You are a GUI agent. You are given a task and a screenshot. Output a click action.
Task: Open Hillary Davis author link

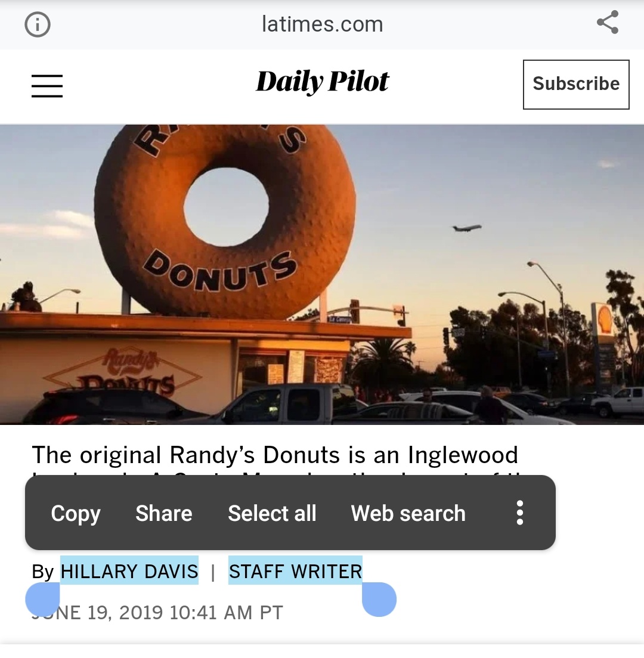129,571
